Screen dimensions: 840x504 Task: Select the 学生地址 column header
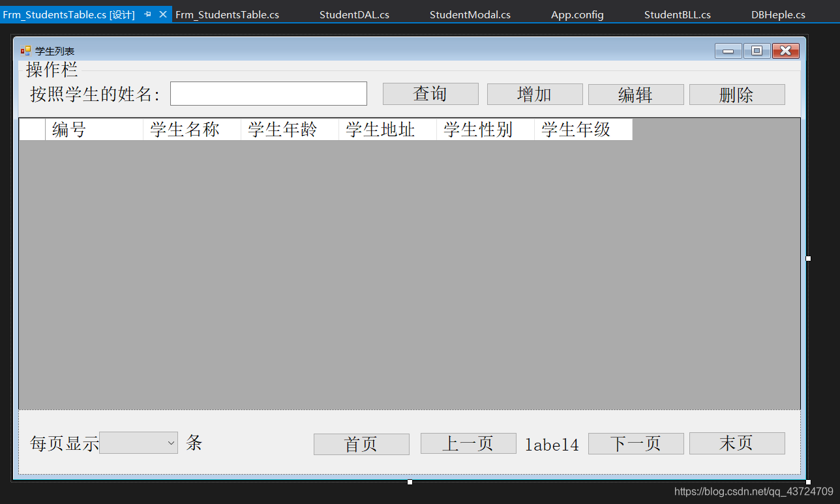pos(387,129)
